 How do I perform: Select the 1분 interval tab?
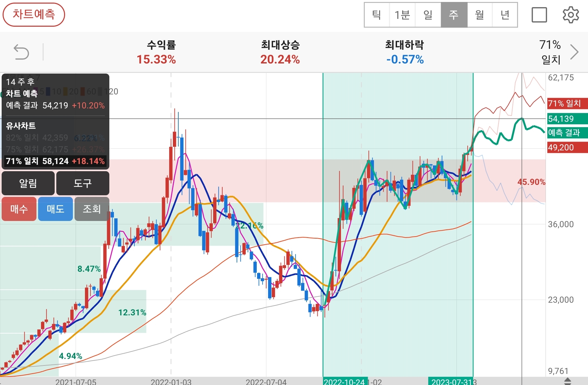(403, 15)
